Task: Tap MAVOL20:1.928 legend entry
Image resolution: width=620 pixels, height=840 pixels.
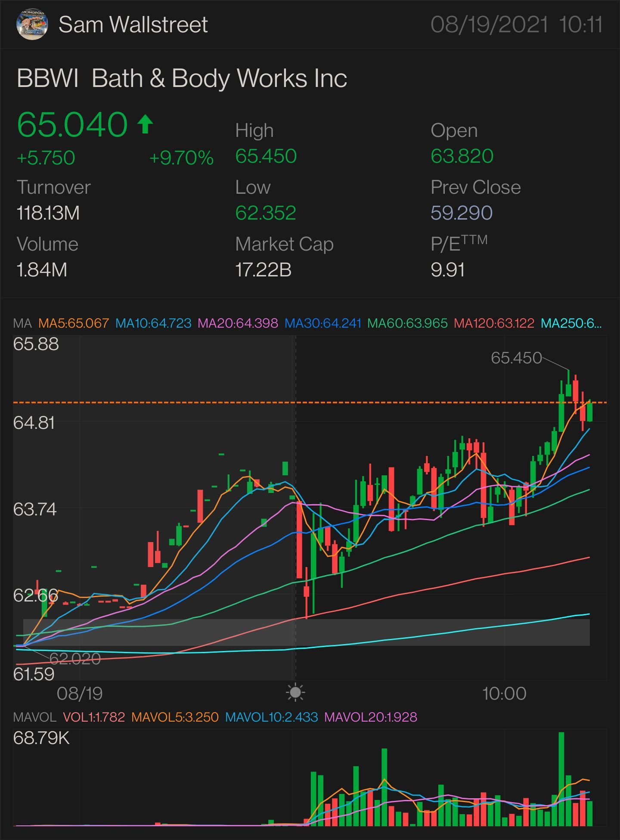Action: click(371, 717)
